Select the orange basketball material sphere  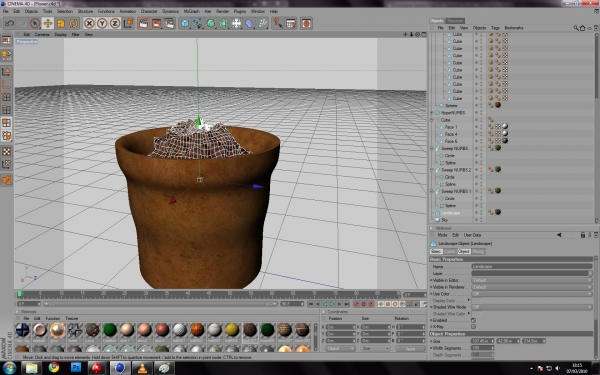197,329
